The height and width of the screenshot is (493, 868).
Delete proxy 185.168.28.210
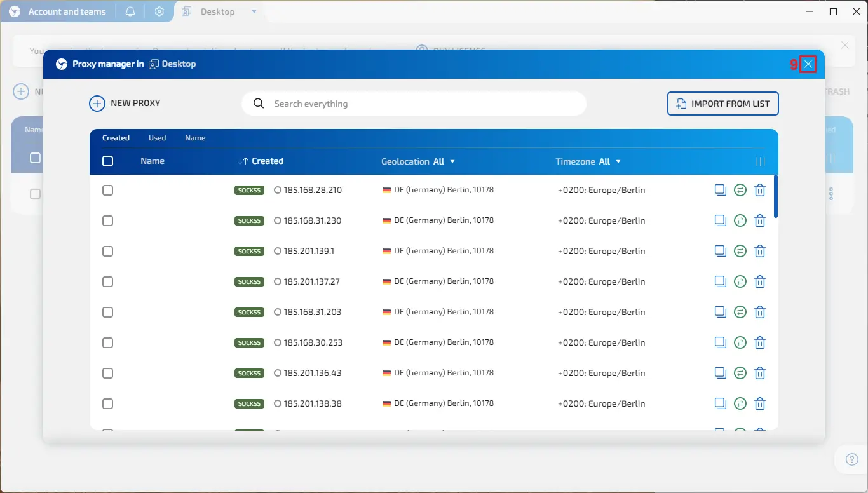click(x=760, y=190)
